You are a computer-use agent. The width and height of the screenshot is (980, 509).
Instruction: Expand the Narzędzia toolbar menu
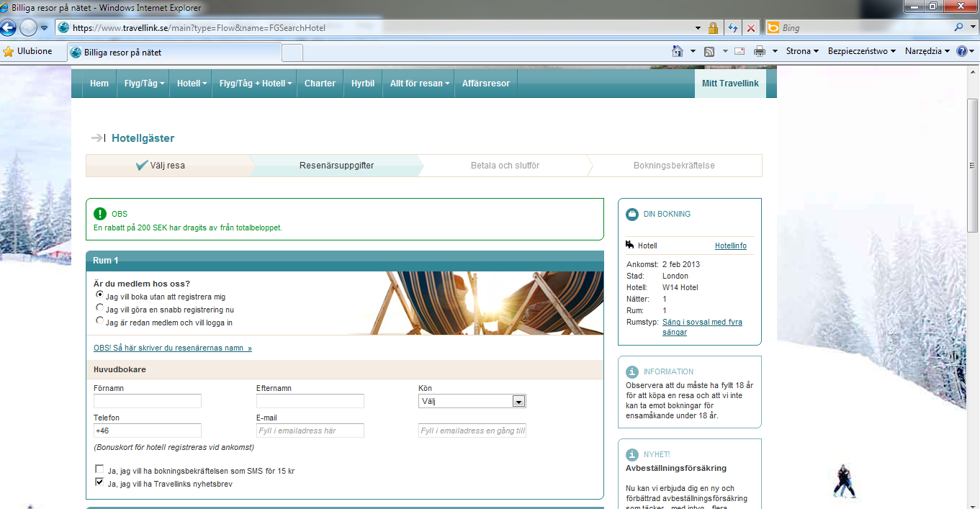coord(927,52)
